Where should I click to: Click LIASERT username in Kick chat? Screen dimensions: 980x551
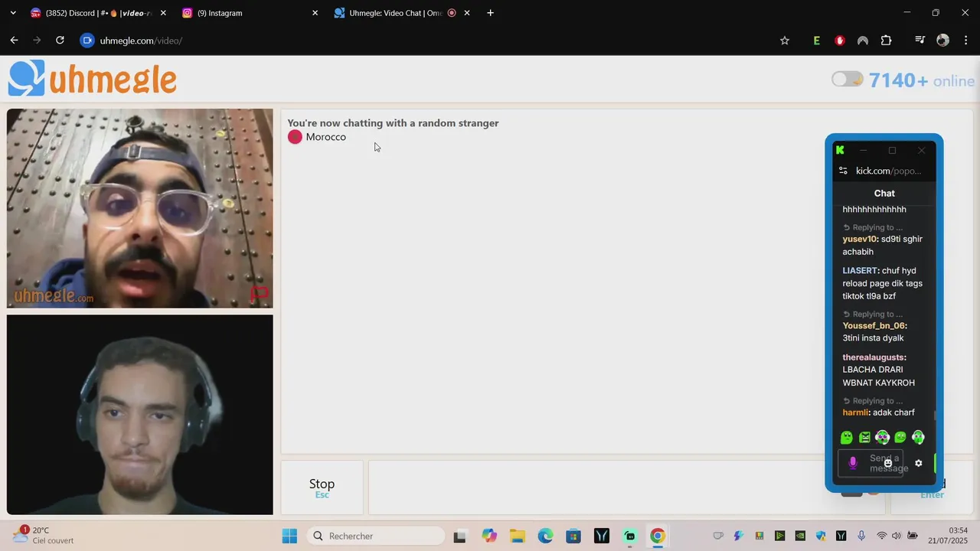click(861, 270)
